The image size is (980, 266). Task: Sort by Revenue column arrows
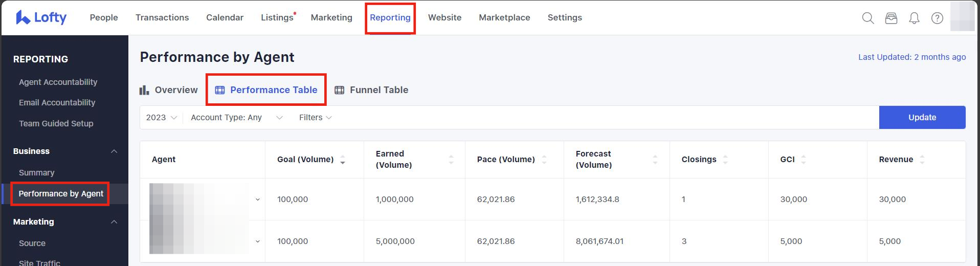[x=922, y=160]
